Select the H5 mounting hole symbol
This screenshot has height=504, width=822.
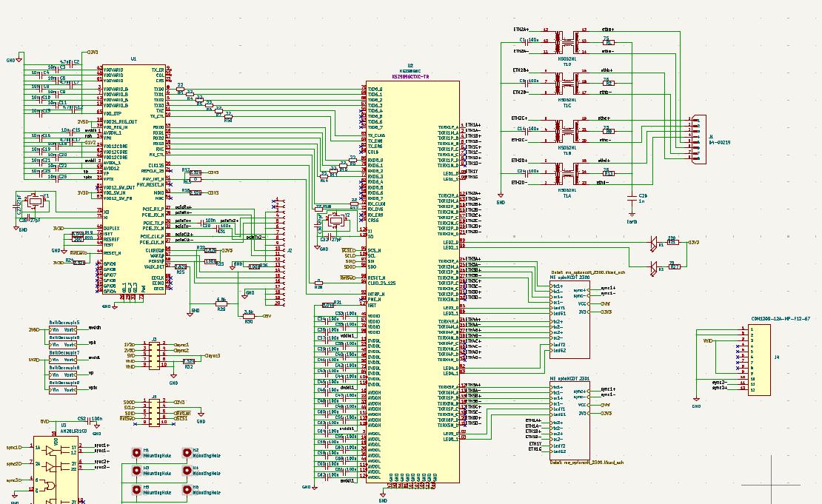coord(136,490)
